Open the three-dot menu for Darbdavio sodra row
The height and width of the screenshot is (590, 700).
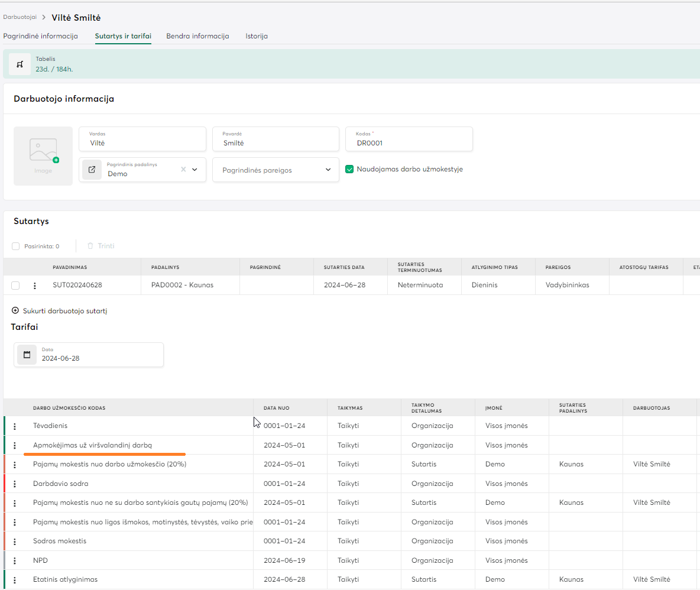pyautogui.click(x=15, y=484)
